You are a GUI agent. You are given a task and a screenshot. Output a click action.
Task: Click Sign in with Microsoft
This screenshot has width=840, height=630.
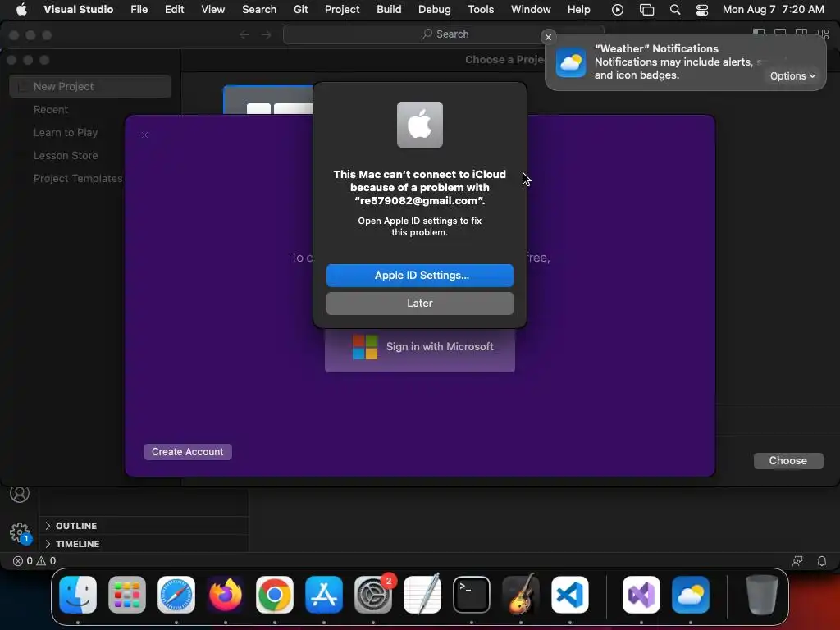tap(419, 347)
